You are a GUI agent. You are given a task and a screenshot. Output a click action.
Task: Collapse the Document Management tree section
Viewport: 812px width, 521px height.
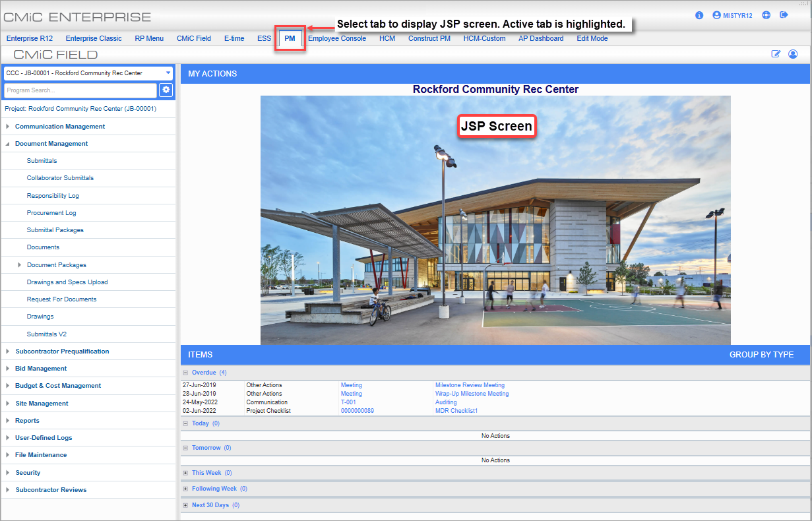pyautogui.click(x=7, y=143)
